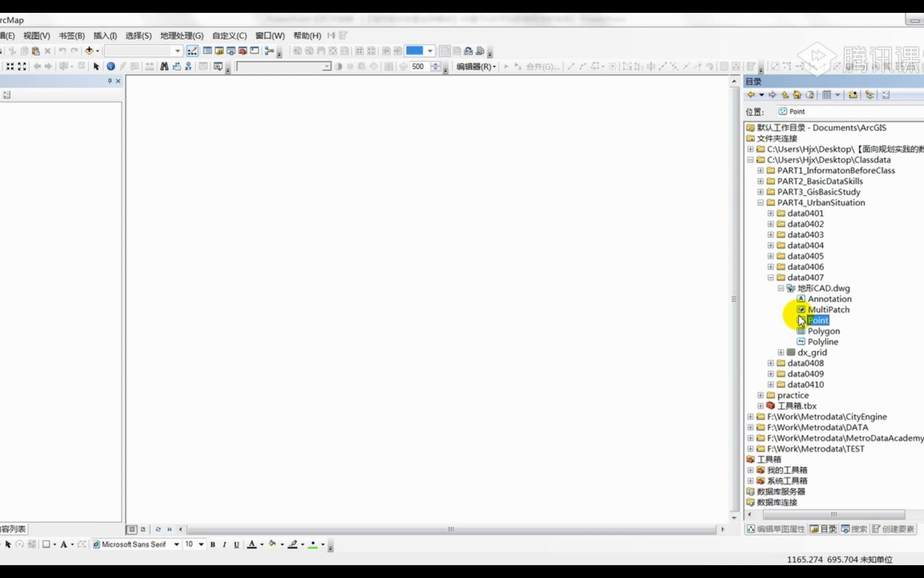This screenshot has height=578, width=924.
Task: Go back in the Catalog panel
Action: (751, 95)
